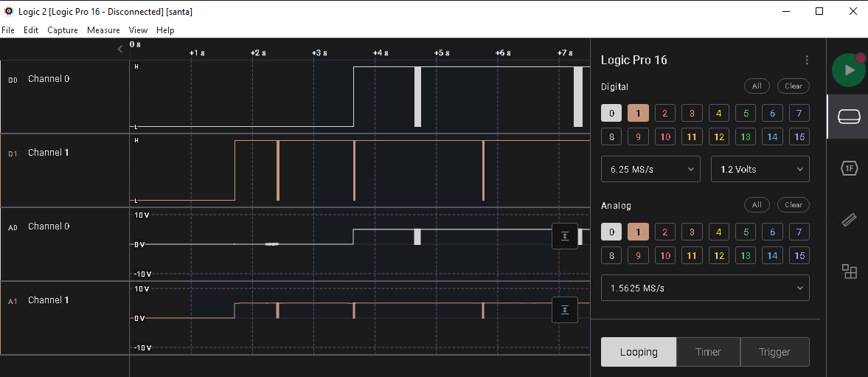Click the three-dot menu beside Logic Pro 16

pyautogui.click(x=807, y=60)
